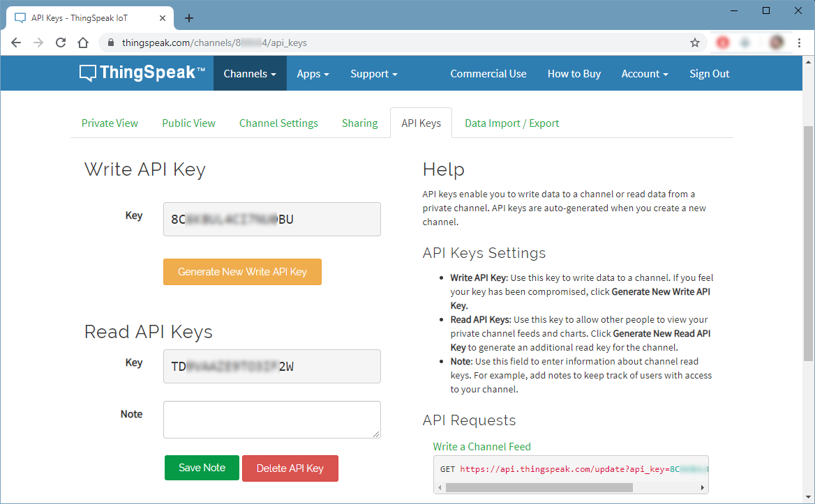Reload the ThingSpeak page
This screenshot has height=504, width=815.
pos(61,43)
